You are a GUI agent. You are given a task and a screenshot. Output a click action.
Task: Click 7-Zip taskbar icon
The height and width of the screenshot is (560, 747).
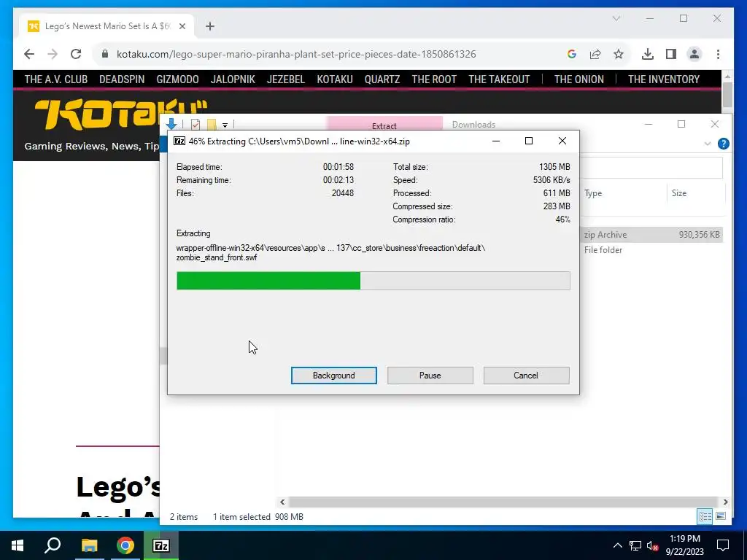(161, 545)
